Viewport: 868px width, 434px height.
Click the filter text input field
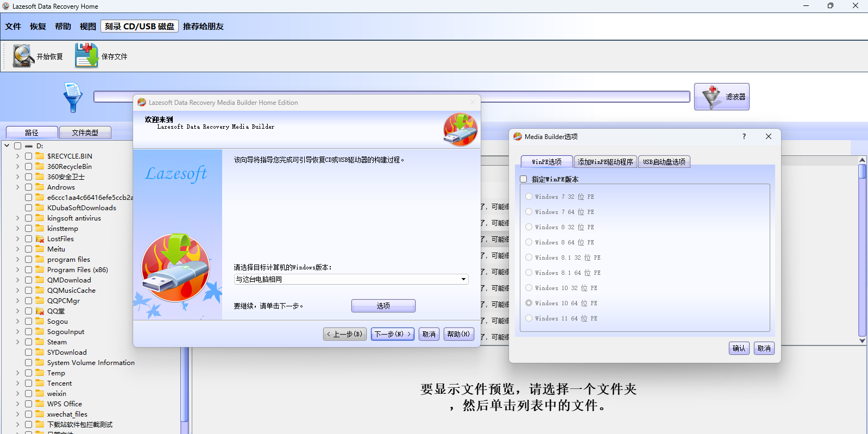click(x=392, y=97)
